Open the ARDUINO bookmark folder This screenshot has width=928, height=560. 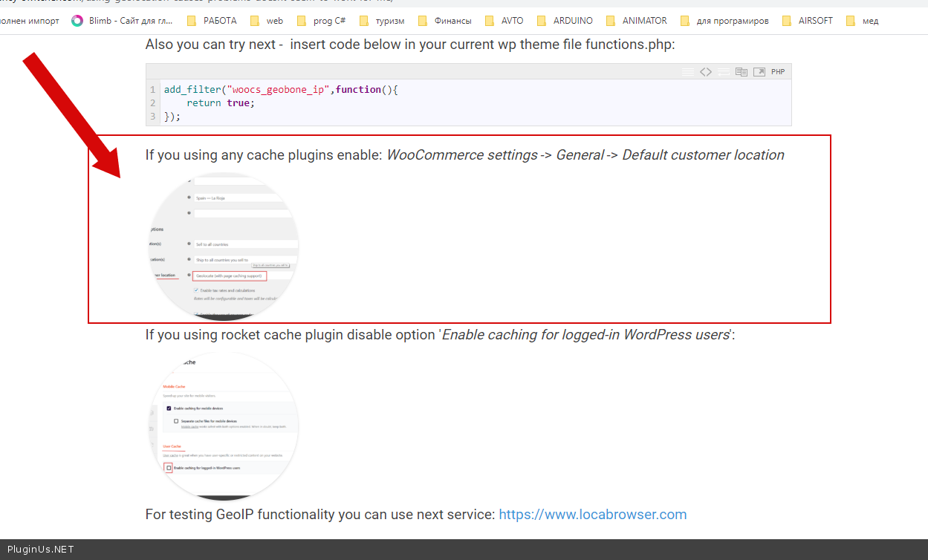pyautogui.click(x=565, y=21)
